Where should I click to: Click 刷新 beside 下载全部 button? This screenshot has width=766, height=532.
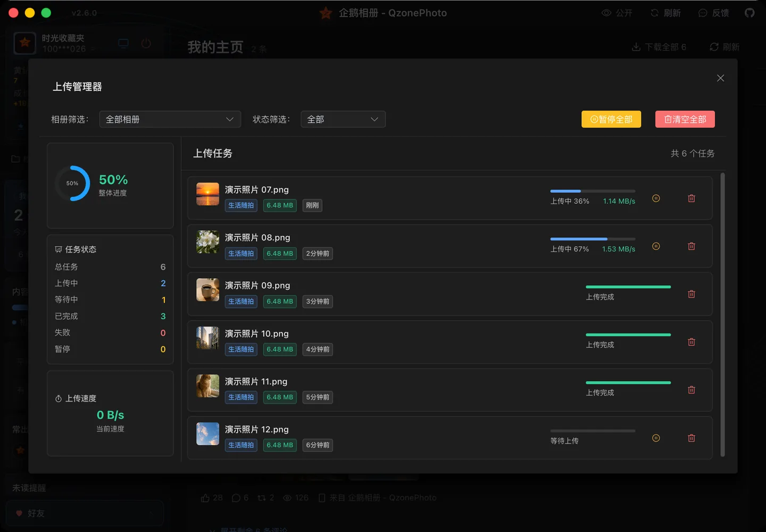pyautogui.click(x=725, y=47)
